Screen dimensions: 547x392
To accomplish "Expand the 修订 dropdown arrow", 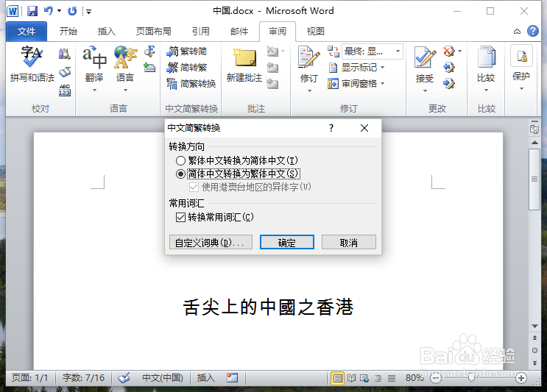I will click(x=309, y=90).
